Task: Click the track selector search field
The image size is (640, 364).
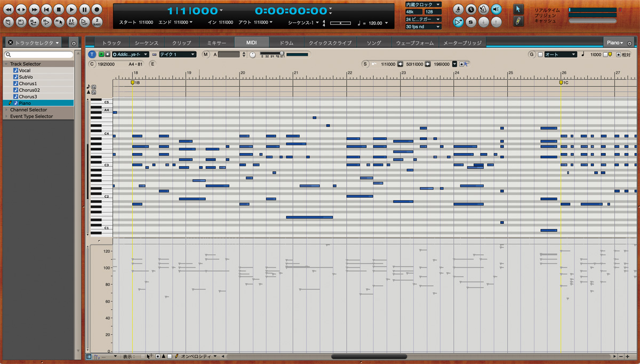Action: click(x=39, y=54)
